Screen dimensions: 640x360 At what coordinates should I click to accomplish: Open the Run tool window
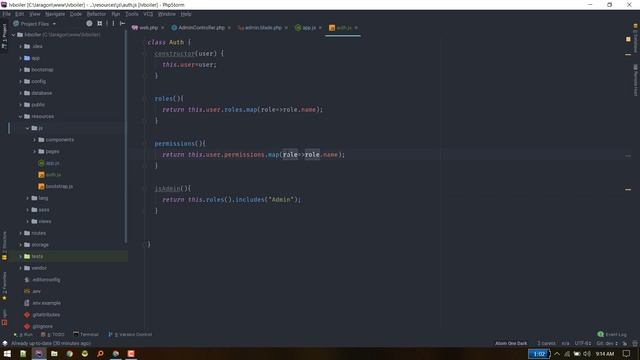point(24,334)
